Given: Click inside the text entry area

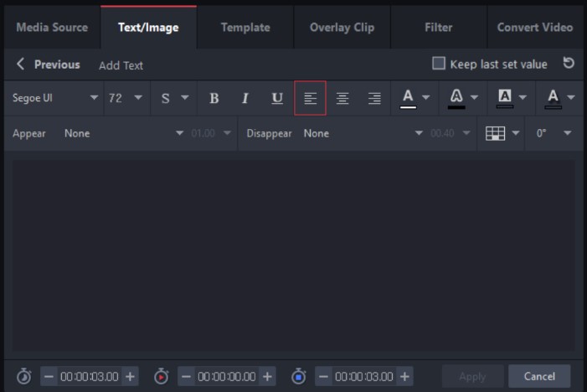Looking at the screenshot, I should coord(293,251).
